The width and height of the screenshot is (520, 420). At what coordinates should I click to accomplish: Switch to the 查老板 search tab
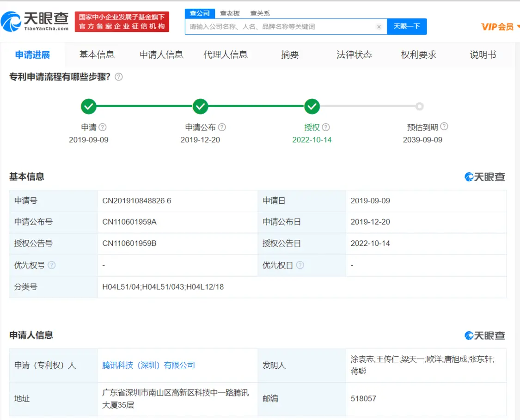(x=230, y=13)
